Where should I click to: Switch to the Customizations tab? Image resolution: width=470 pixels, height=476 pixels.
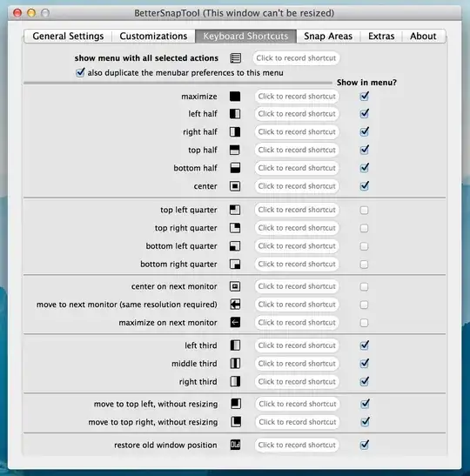click(153, 37)
